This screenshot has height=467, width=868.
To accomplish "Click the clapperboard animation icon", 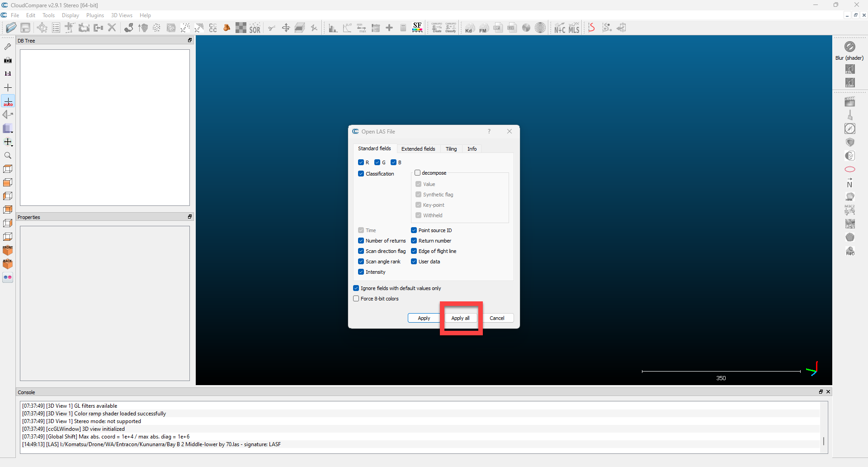I will pos(850,102).
